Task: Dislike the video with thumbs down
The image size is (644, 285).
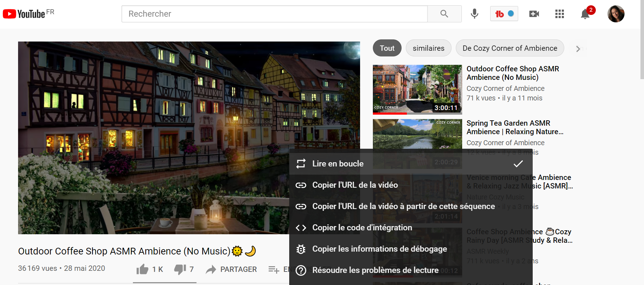Action: click(x=180, y=269)
